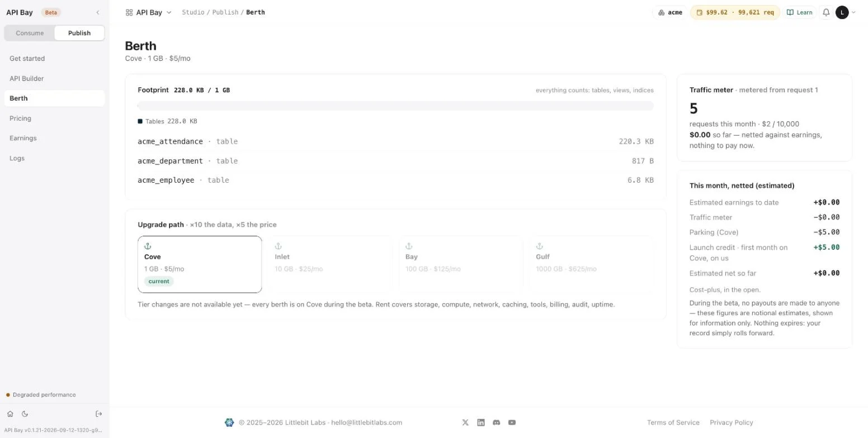
Task: Open the API Bay app switcher dropdown
Action: click(149, 12)
